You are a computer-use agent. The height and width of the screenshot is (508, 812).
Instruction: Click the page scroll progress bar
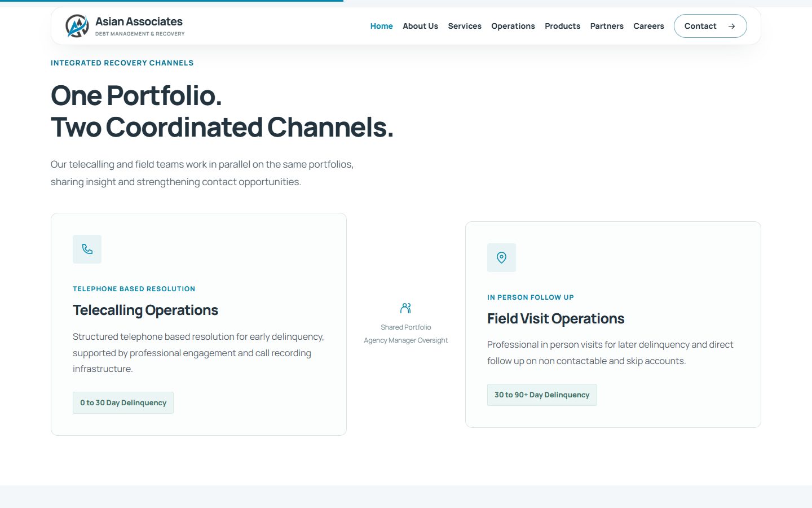tap(171, 1)
